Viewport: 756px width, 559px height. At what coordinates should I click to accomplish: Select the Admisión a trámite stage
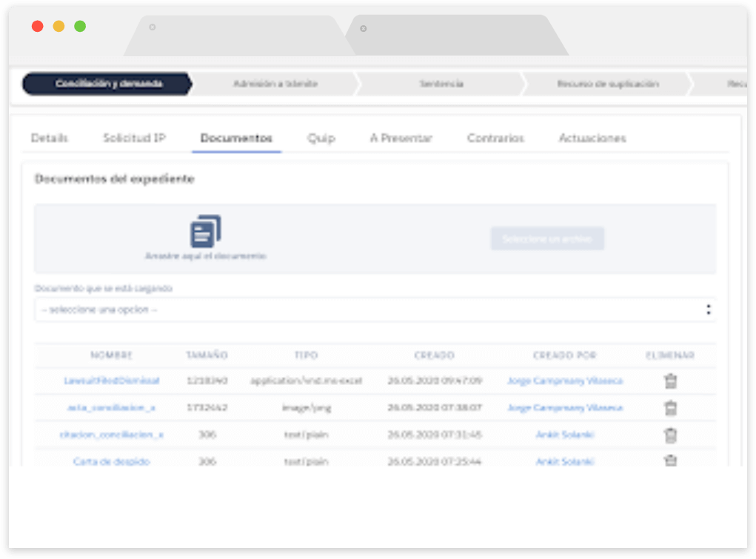coord(275,84)
